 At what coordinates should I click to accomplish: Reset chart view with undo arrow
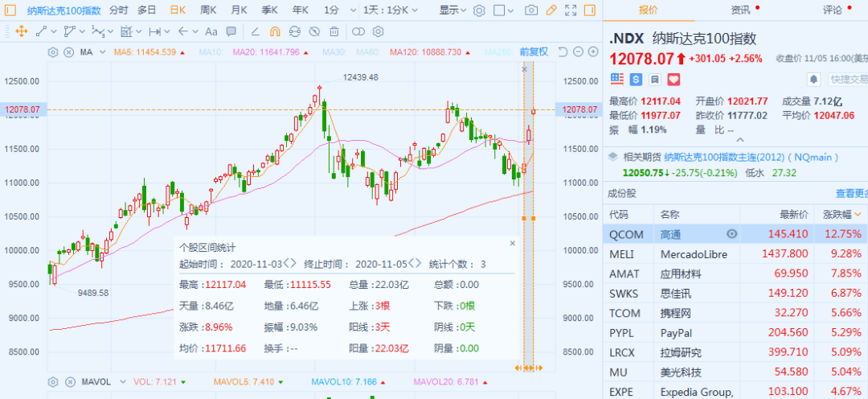point(563,51)
